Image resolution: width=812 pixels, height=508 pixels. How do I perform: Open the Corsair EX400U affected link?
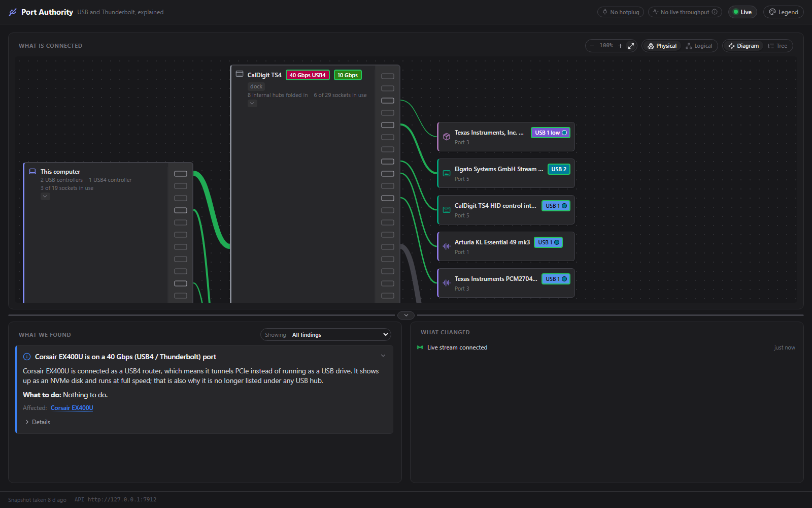pyautogui.click(x=72, y=408)
